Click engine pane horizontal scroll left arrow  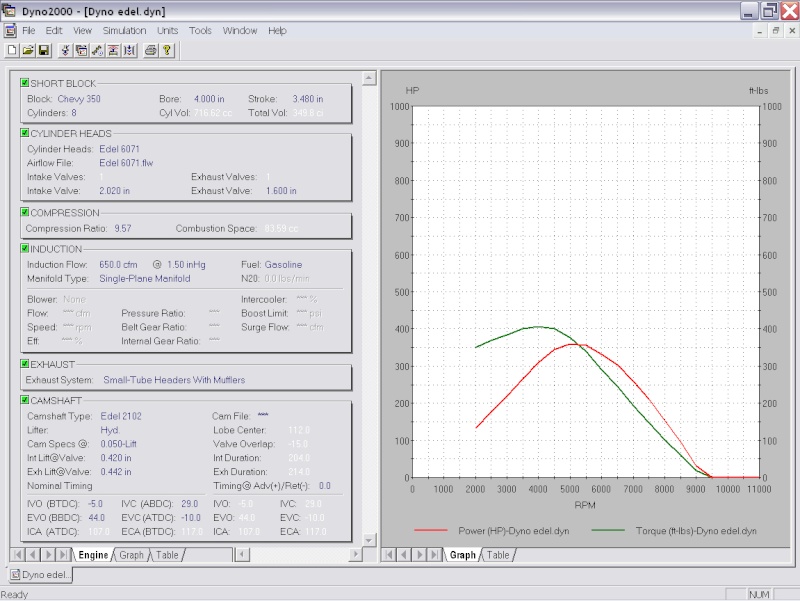point(243,555)
